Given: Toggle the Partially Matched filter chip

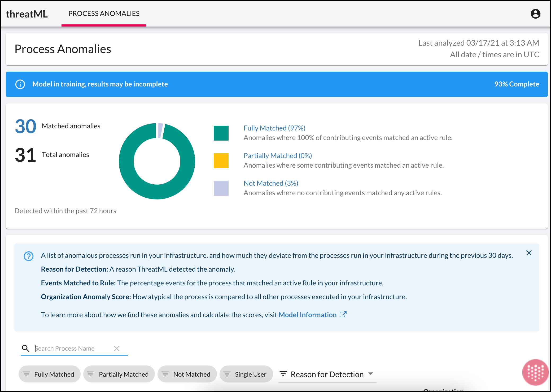Looking at the screenshot, I should [x=119, y=374].
